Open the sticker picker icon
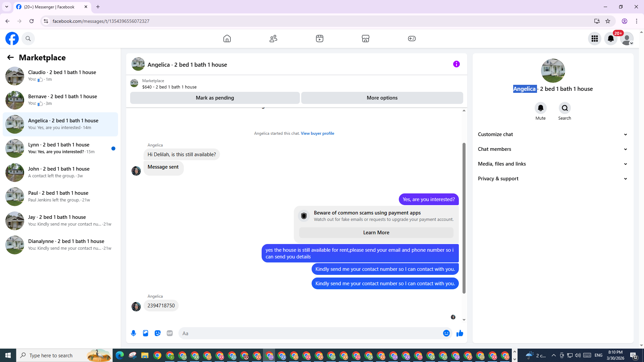 pyautogui.click(x=158, y=333)
